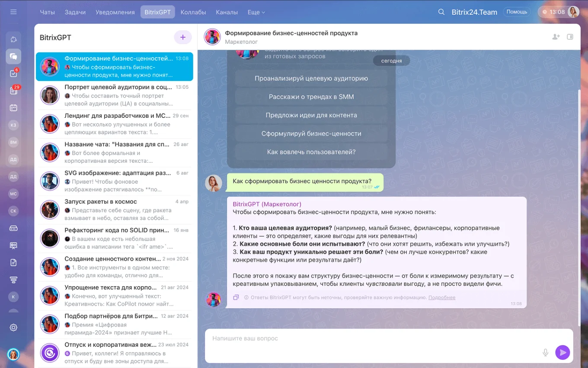Click the "Помощь" button

pos(517,12)
